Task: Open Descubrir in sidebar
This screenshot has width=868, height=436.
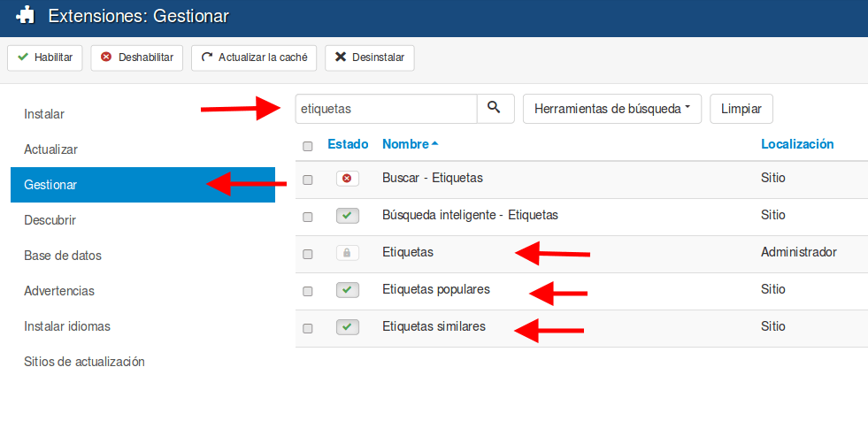Action: point(50,220)
